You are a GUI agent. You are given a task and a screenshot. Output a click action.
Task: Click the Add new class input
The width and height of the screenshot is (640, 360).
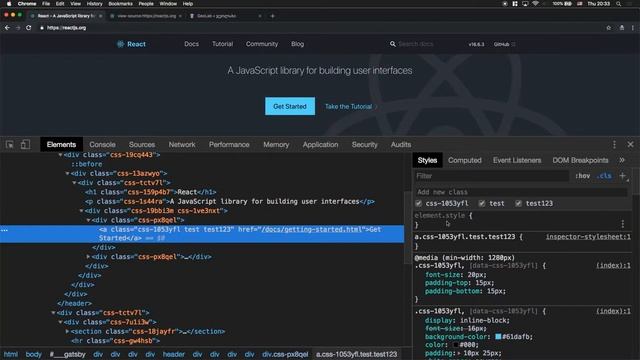[x=521, y=192]
